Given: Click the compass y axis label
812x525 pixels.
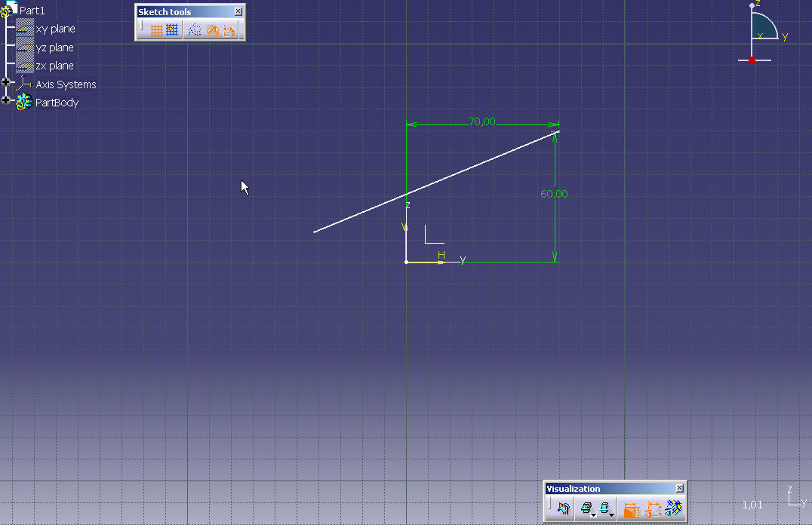Looking at the screenshot, I should (x=785, y=35).
